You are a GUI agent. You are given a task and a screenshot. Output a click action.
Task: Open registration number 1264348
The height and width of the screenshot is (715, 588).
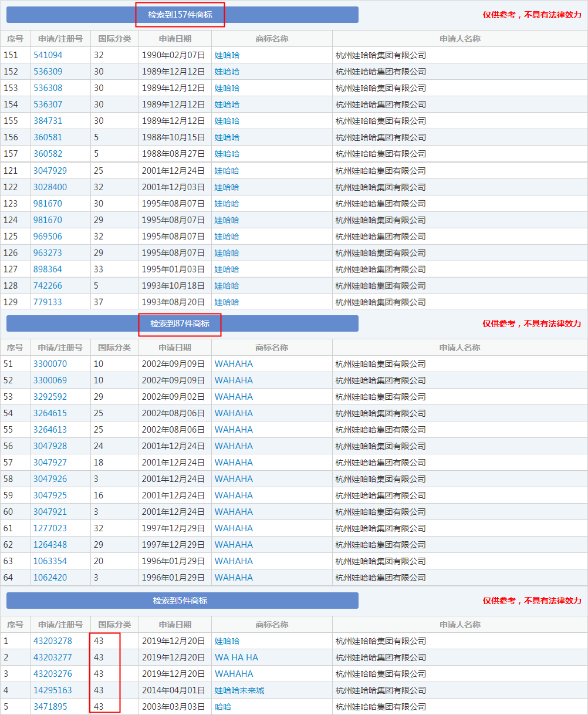(50, 545)
